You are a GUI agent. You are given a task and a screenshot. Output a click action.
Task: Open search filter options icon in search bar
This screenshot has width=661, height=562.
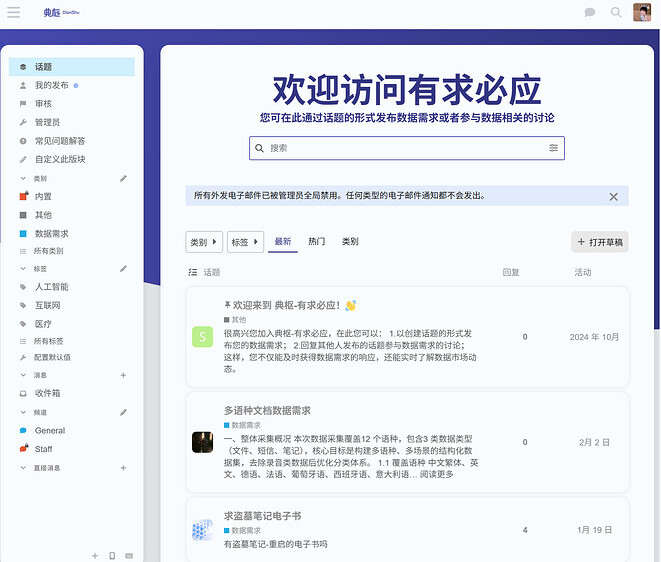tap(553, 148)
